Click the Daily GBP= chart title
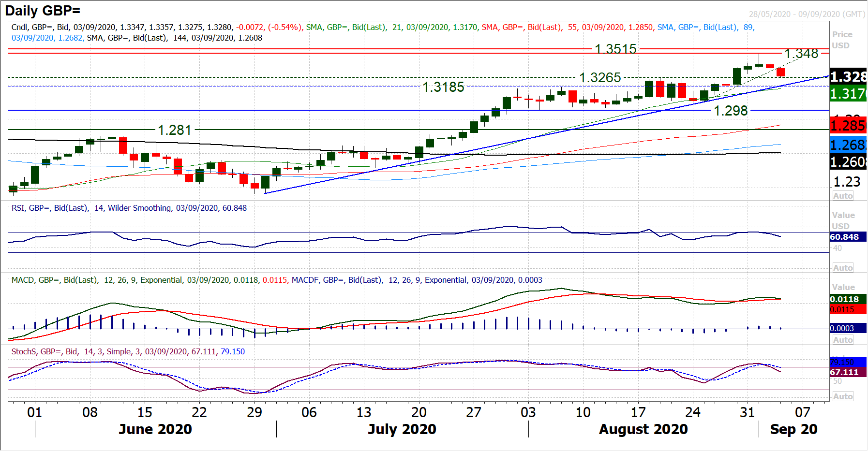Image resolution: width=868 pixels, height=451 pixels. point(43,11)
